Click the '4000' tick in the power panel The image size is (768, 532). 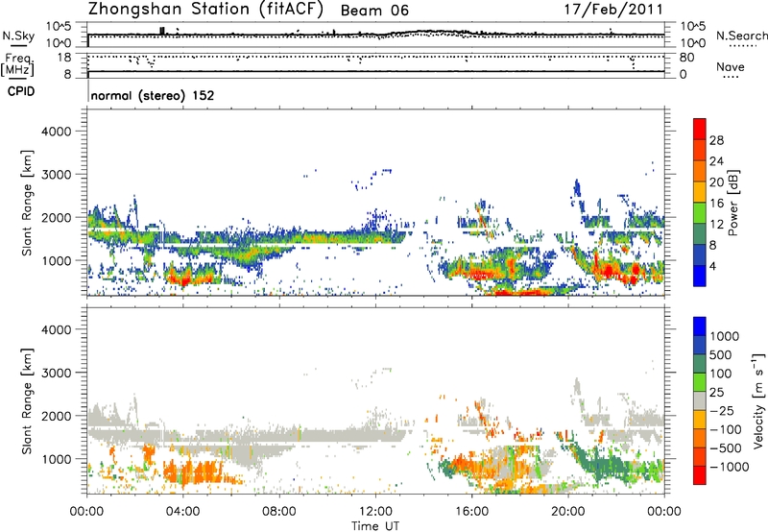[57, 132]
